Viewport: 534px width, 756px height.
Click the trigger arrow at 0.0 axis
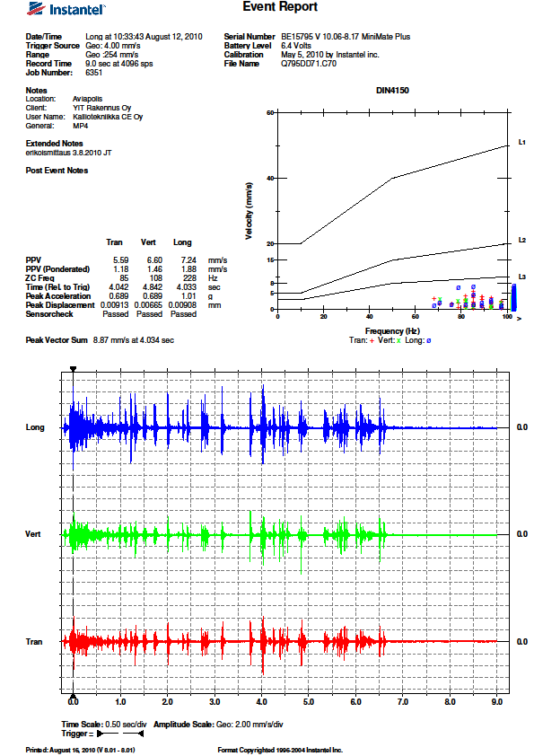pos(74,696)
